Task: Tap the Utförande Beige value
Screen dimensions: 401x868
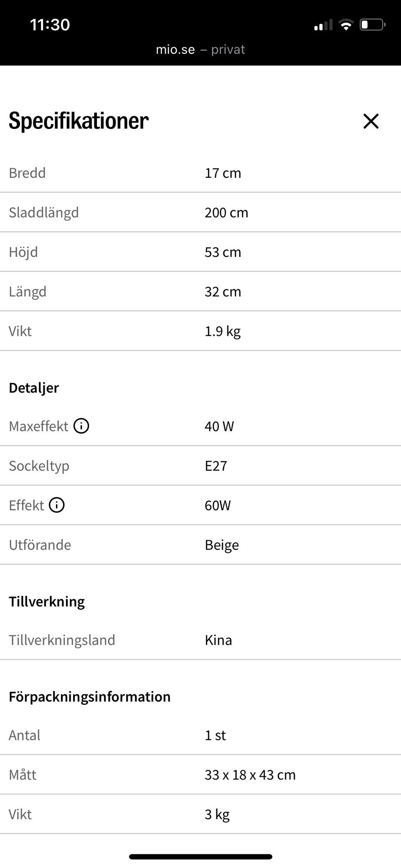Action: 222,545
